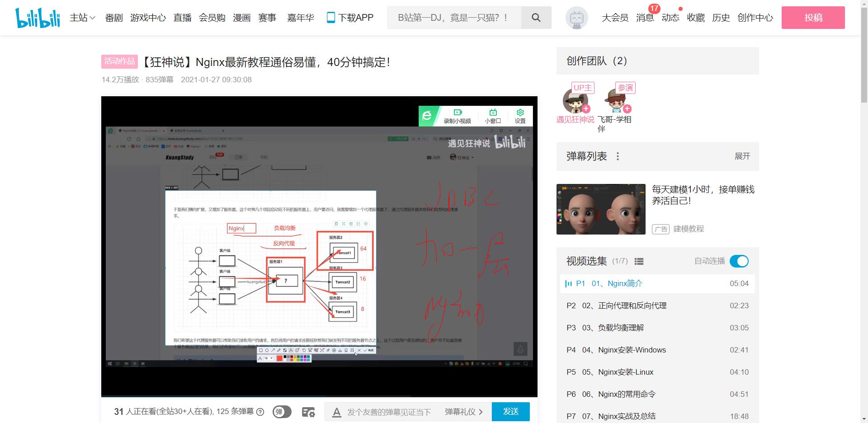Click the bilibili logo
Image resolution: width=868 pixels, height=423 pixels.
[38, 18]
